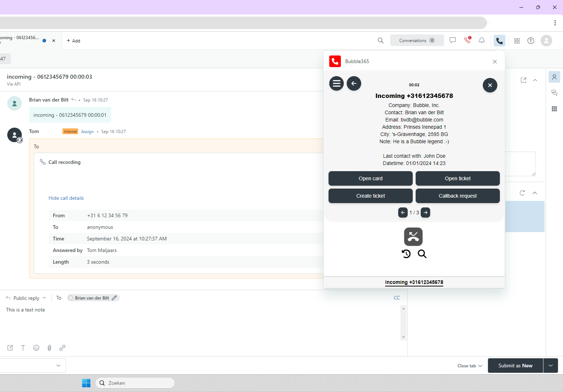This screenshot has width=563, height=392.
Task: Go to next caller card page
Action: [425, 212]
